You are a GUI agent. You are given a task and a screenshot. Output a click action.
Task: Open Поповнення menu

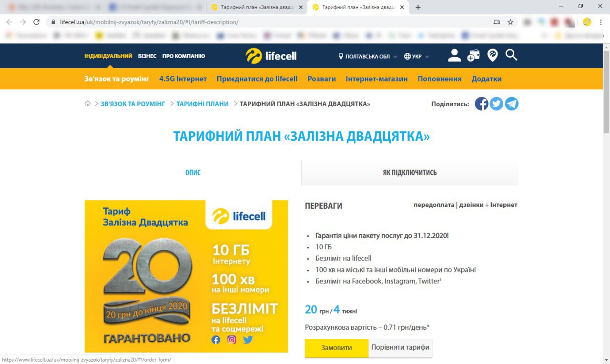point(439,79)
